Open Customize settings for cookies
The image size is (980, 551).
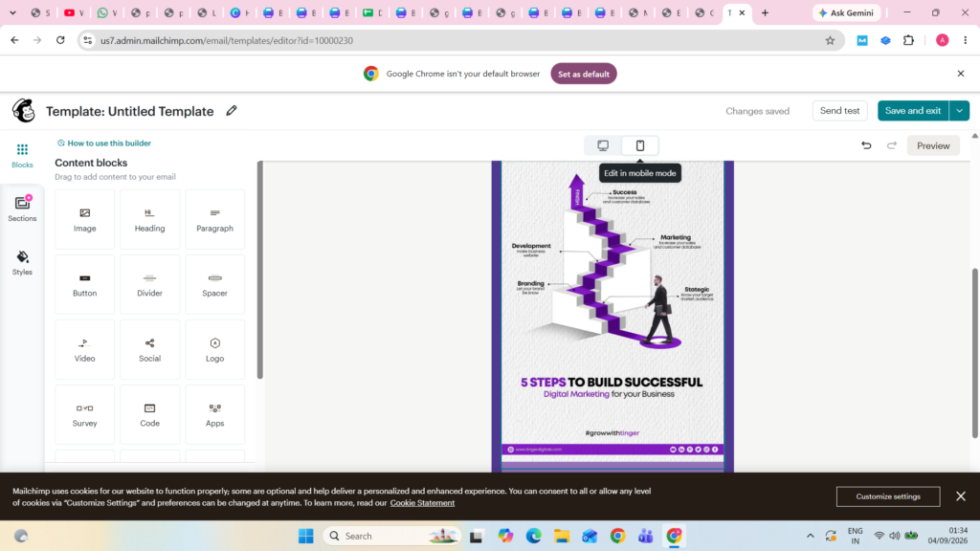click(x=888, y=496)
